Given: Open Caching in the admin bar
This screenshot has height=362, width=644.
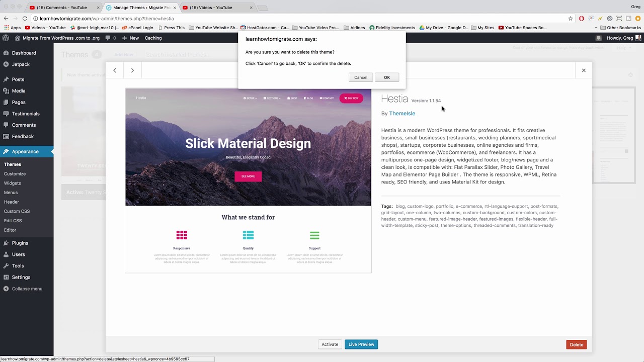Looking at the screenshot, I should coord(153,38).
